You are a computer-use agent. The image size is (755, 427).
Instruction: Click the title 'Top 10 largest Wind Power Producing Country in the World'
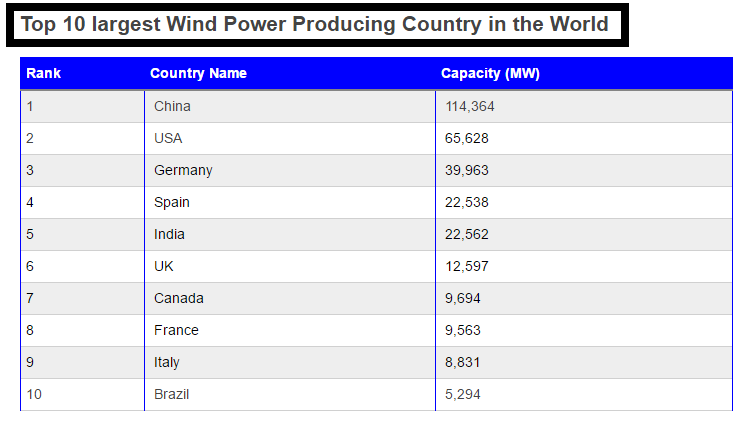[x=314, y=25]
